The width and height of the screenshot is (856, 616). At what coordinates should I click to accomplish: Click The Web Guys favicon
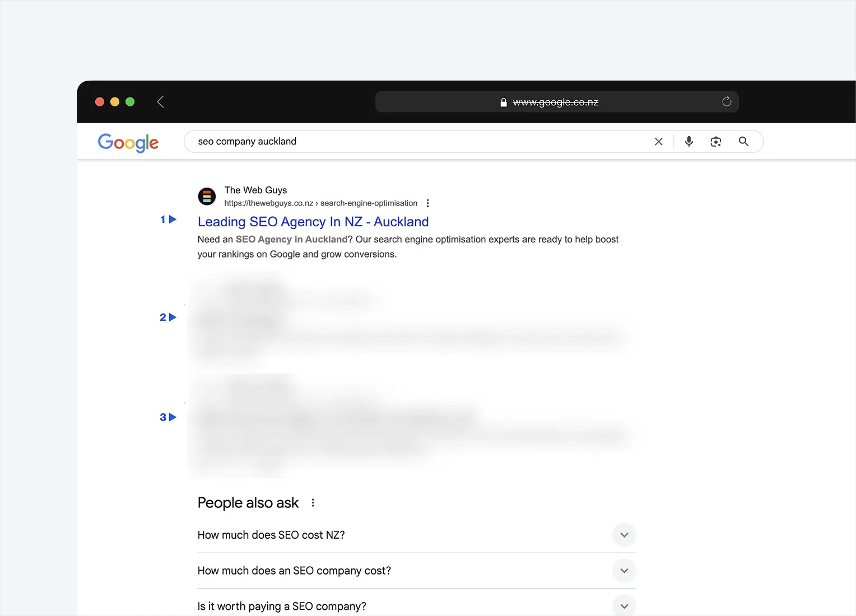pos(207,197)
